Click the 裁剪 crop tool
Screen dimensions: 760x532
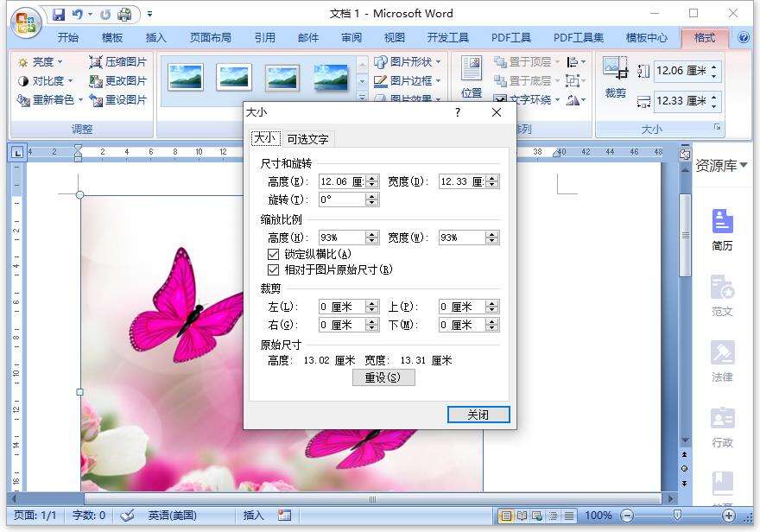tap(615, 77)
